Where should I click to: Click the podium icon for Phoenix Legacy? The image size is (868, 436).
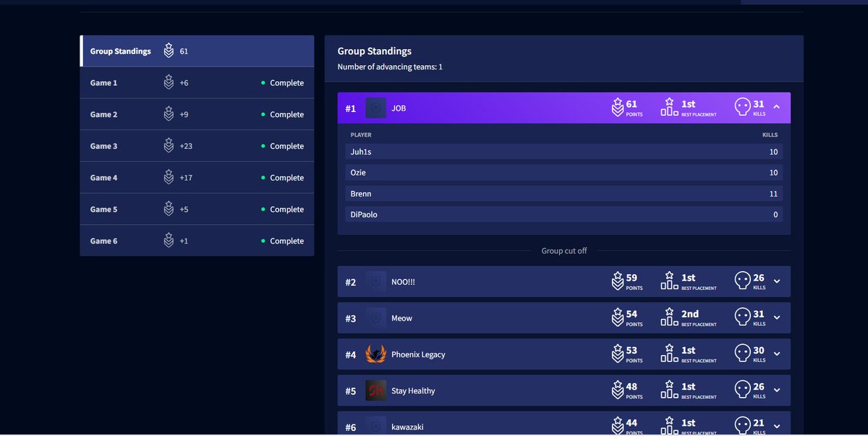[x=669, y=353]
